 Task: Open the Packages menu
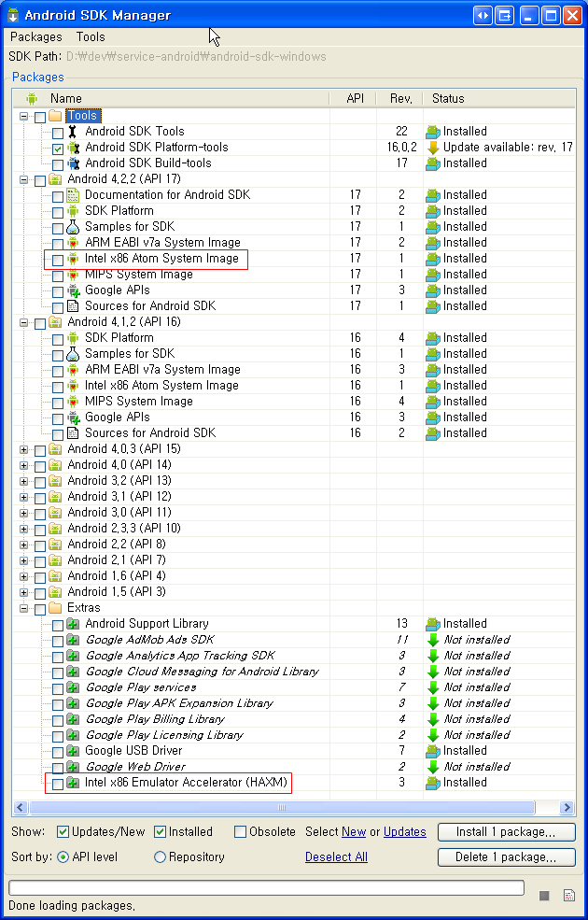35,37
